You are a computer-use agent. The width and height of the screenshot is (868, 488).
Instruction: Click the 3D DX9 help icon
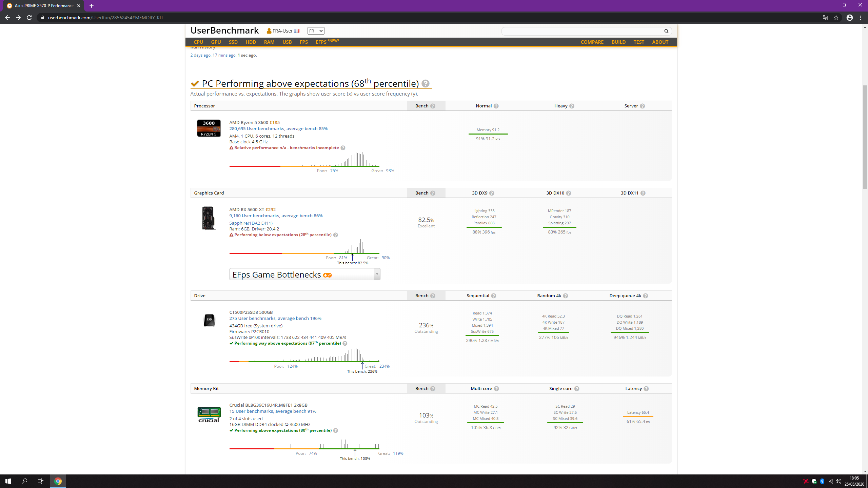(492, 193)
